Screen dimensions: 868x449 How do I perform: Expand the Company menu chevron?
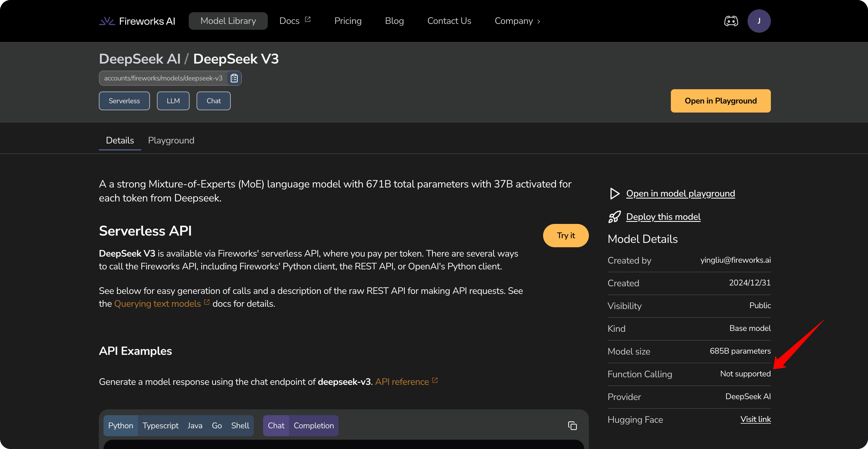tap(539, 22)
